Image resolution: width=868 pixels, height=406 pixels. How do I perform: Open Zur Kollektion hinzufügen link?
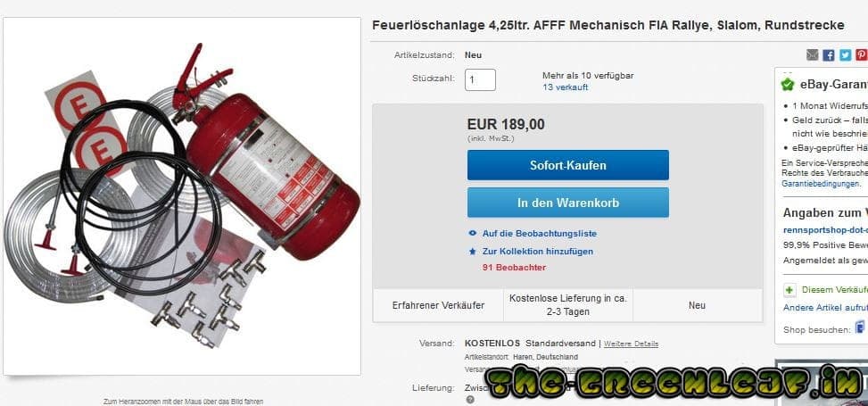[538, 252]
